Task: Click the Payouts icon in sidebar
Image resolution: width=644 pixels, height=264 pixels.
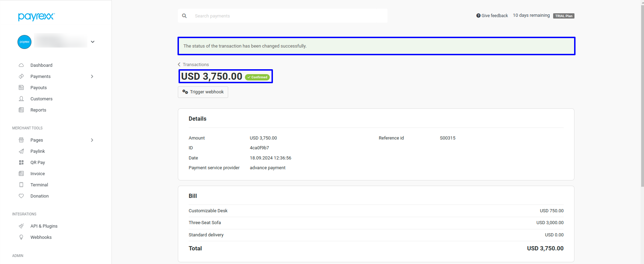Action: click(x=21, y=87)
